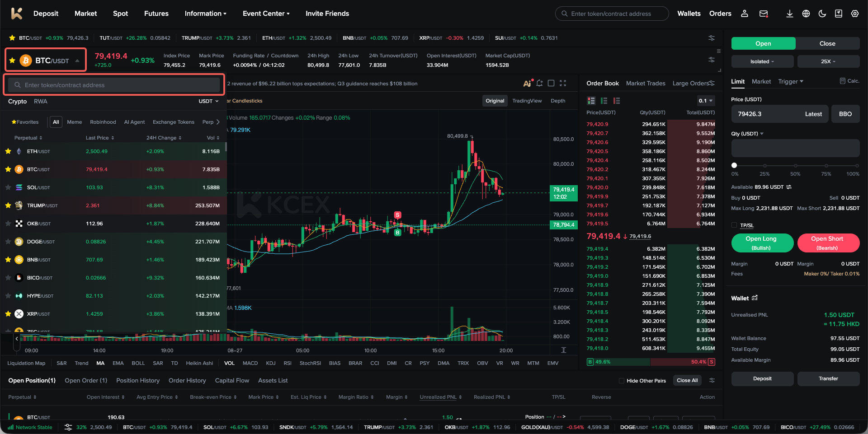Image resolution: width=868 pixels, height=434 pixels.
Task: Check Hide Other Pairs
Action: (622, 381)
